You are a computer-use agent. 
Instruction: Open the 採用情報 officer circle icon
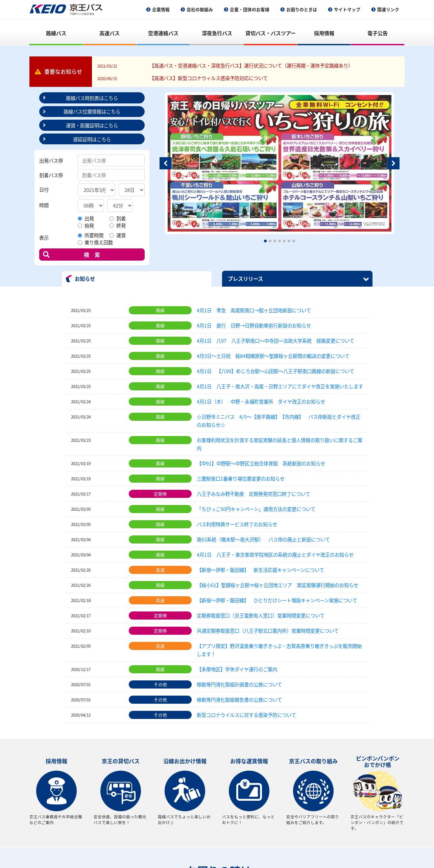click(56, 791)
